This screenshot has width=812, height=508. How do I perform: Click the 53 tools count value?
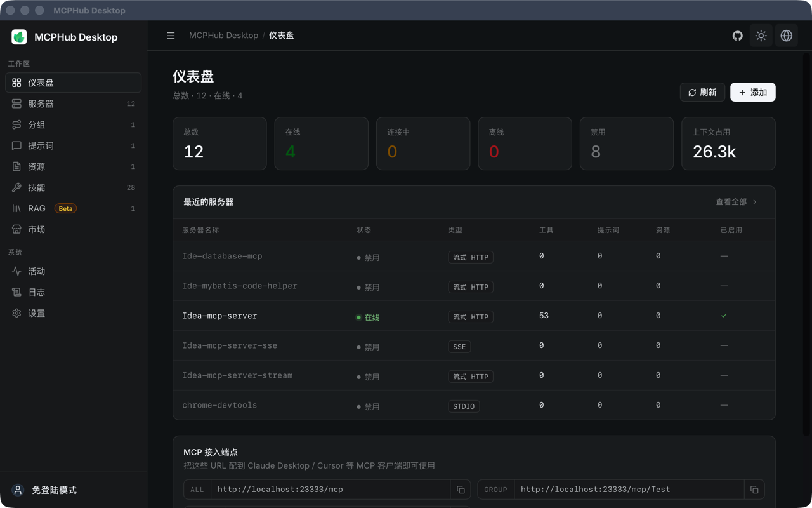click(x=544, y=316)
